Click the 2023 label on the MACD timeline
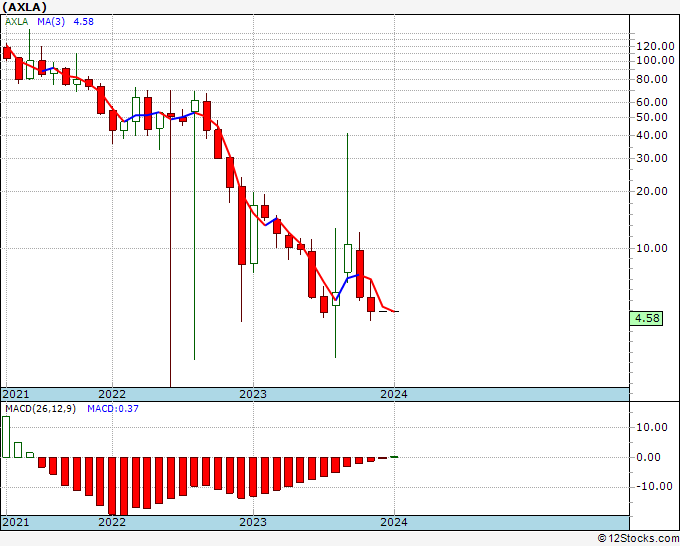This screenshot has height=546, width=680. click(x=253, y=522)
